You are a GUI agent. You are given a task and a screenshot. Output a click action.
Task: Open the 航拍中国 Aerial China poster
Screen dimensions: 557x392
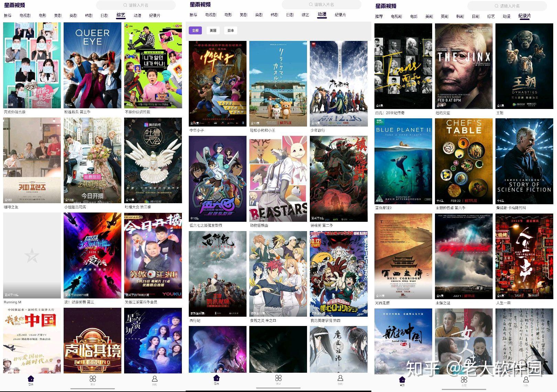pos(403,341)
